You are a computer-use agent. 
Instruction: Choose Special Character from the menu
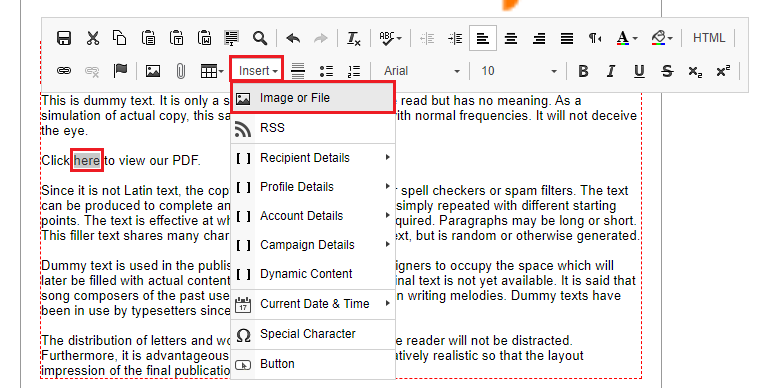pos(313,334)
